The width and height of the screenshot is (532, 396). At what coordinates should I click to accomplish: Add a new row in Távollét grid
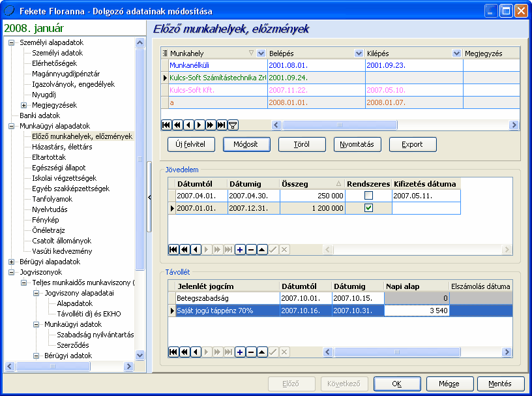[240, 352]
